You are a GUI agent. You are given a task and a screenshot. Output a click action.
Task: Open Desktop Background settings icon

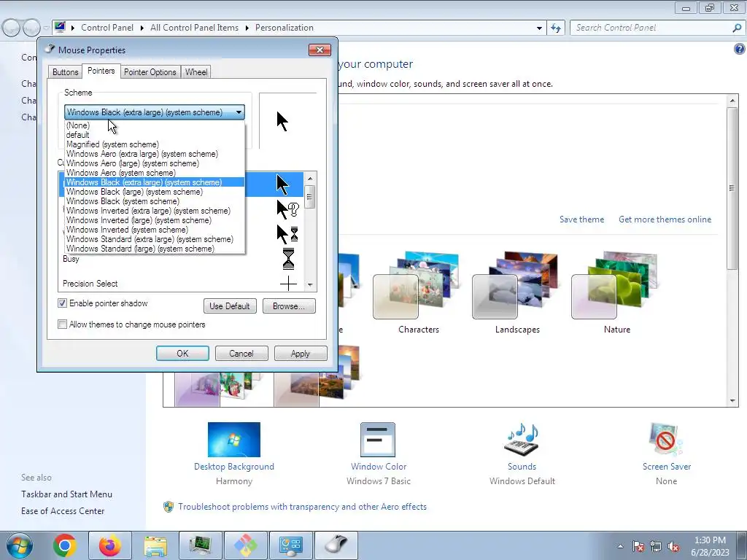pos(234,440)
